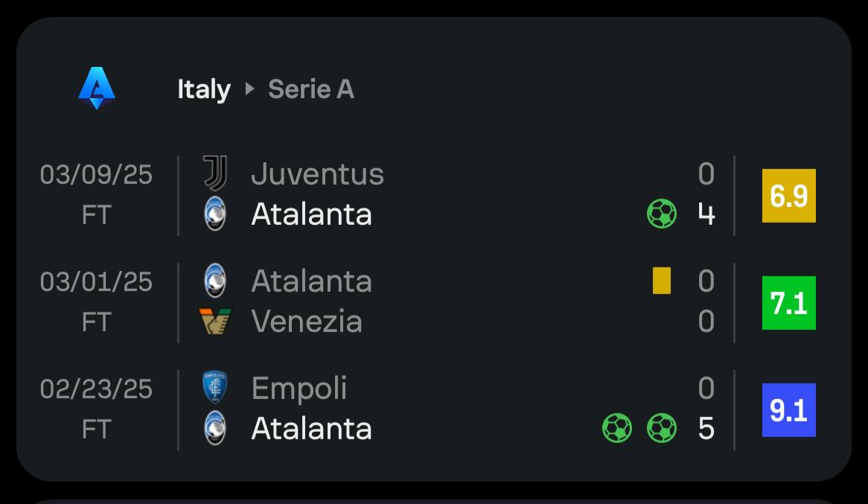This screenshot has height=504, width=868.
Task: Expand the arrow between Italy and Serie A
Action: click(249, 89)
